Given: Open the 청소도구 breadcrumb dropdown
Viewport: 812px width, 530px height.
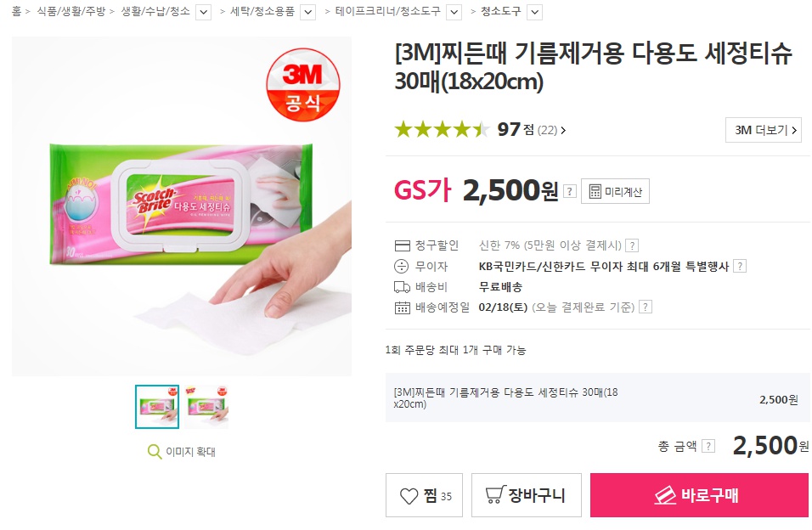Looking at the screenshot, I should 535,12.
